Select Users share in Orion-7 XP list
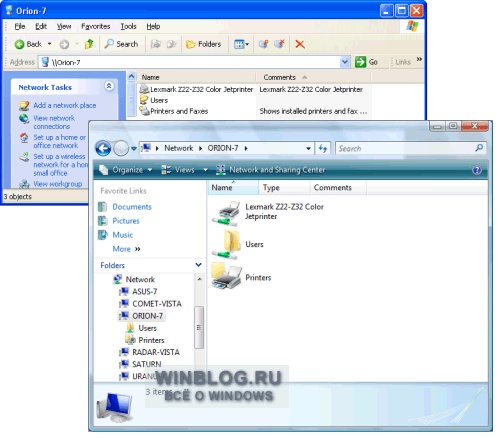This screenshot has height=438, width=500. click(154, 100)
